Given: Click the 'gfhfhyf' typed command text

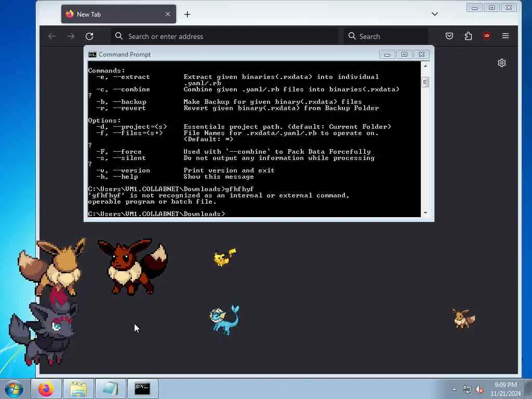Looking at the screenshot, I should coord(239,189).
